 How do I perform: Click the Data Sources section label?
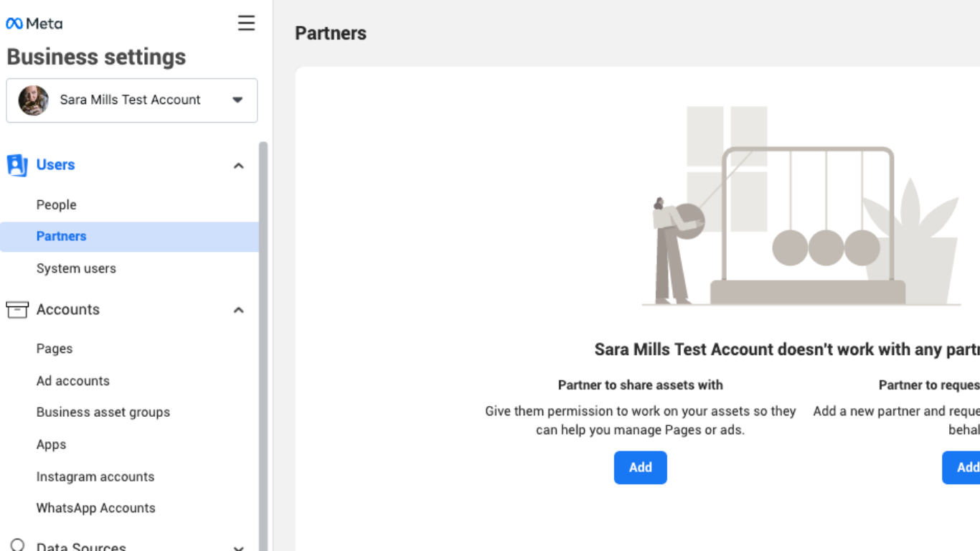click(81, 546)
